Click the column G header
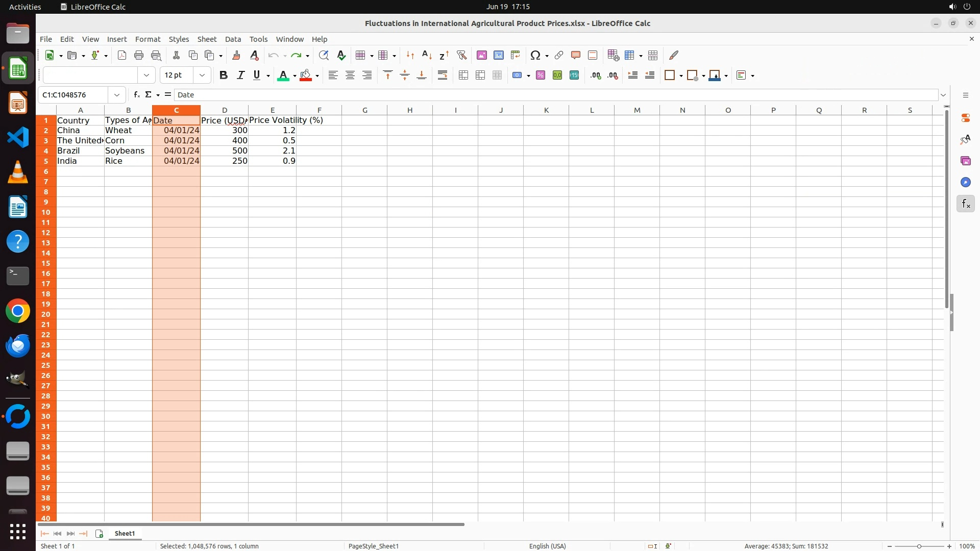Image resolution: width=980 pixels, height=551 pixels. tap(364, 110)
